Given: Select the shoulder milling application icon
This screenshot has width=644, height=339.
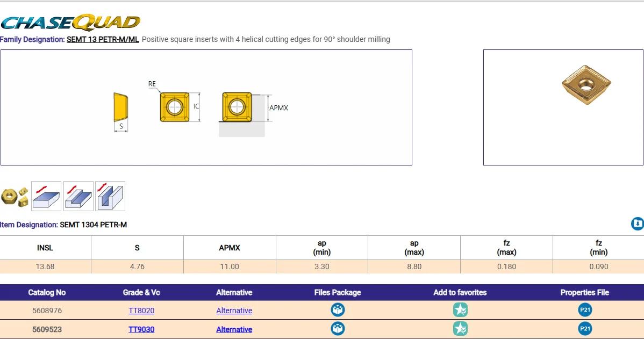Looking at the screenshot, I should 78,196.
